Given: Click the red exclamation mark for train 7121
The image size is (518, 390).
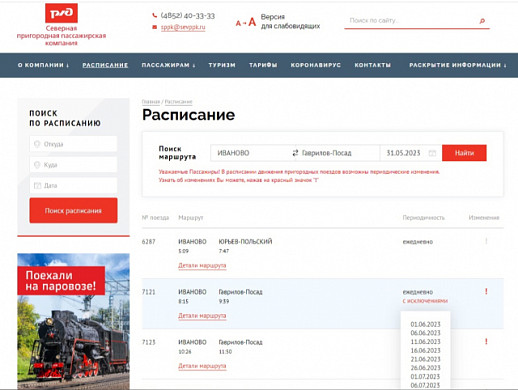Looking at the screenshot, I should point(486,291).
